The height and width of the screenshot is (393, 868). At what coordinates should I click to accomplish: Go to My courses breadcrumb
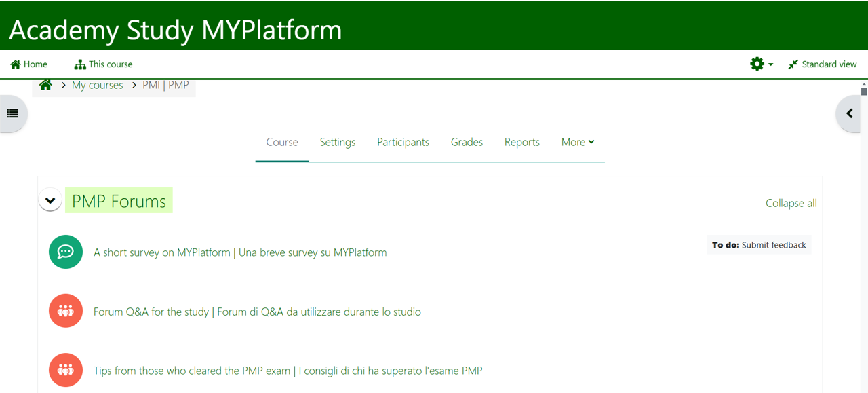pos(98,85)
